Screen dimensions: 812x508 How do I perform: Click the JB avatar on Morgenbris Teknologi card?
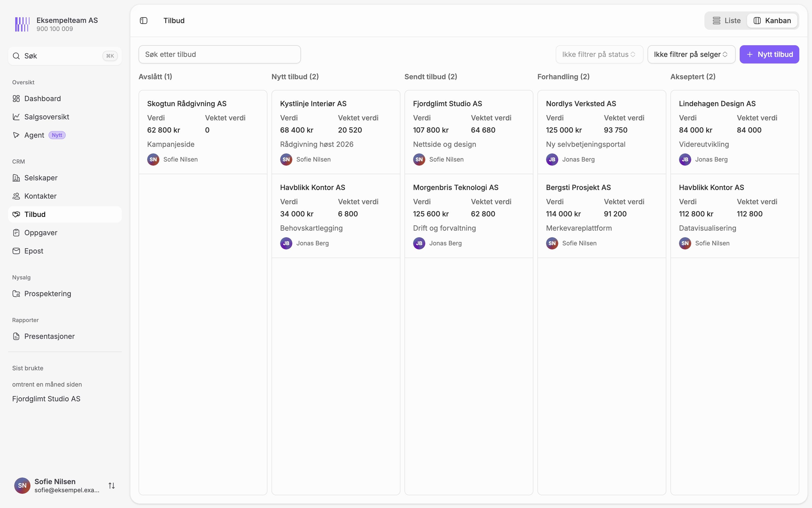point(419,243)
